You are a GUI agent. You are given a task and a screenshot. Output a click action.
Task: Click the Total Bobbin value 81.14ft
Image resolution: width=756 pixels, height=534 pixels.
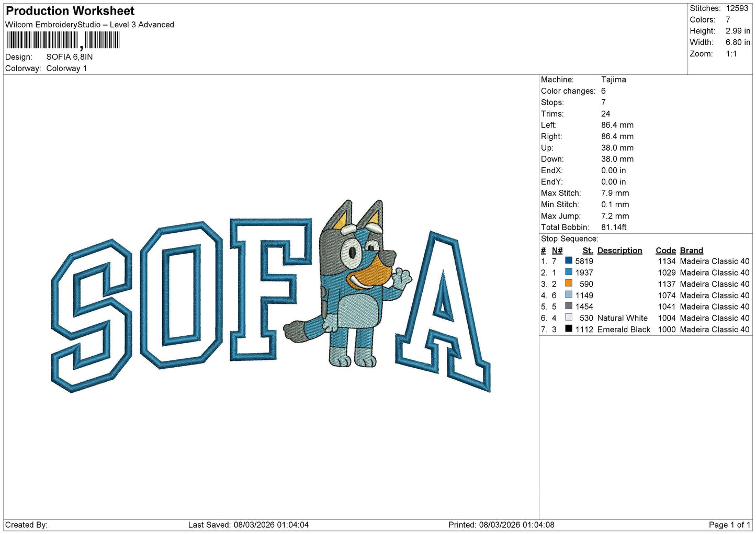pos(614,228)
